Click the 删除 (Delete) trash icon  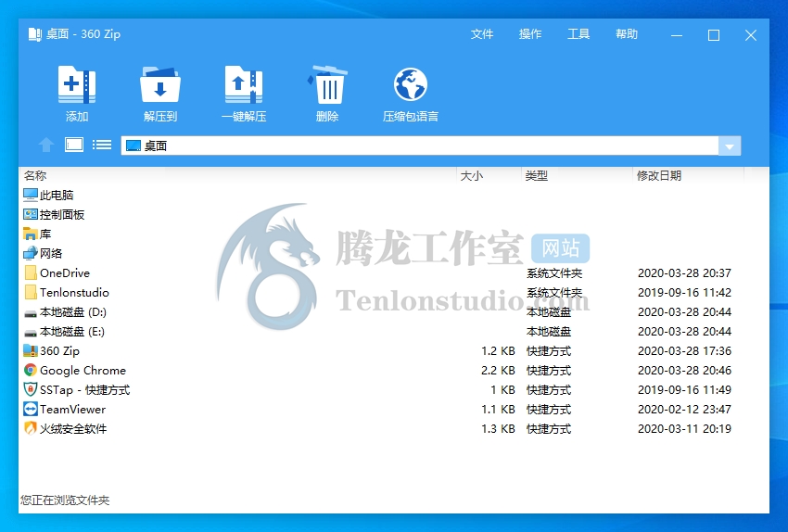tap(327, 84)
